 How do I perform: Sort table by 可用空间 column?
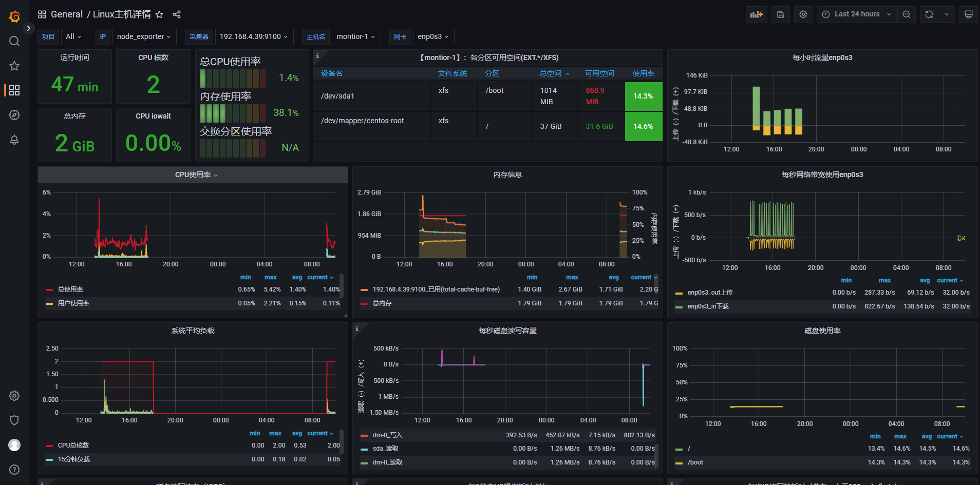point(599,73)
